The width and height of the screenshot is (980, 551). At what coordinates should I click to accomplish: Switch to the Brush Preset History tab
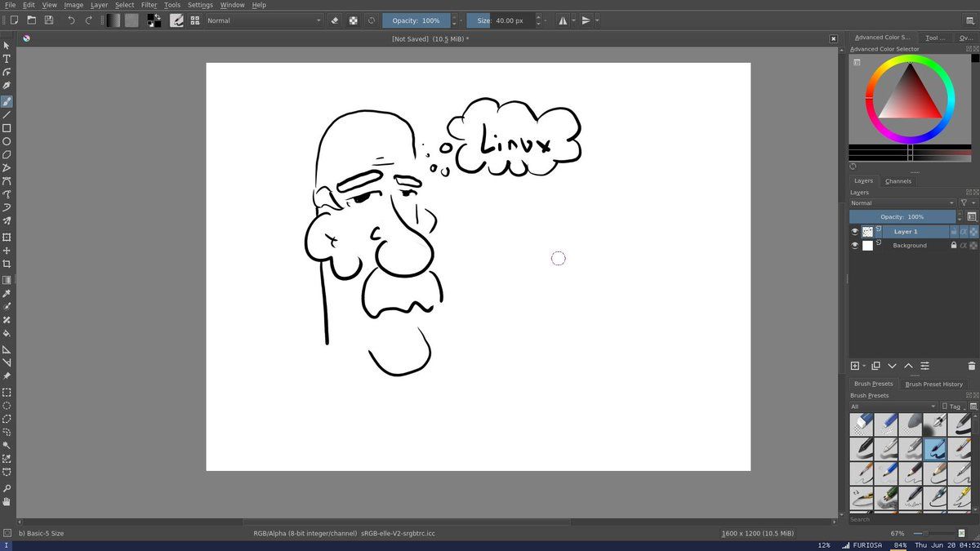click(933, 384)
